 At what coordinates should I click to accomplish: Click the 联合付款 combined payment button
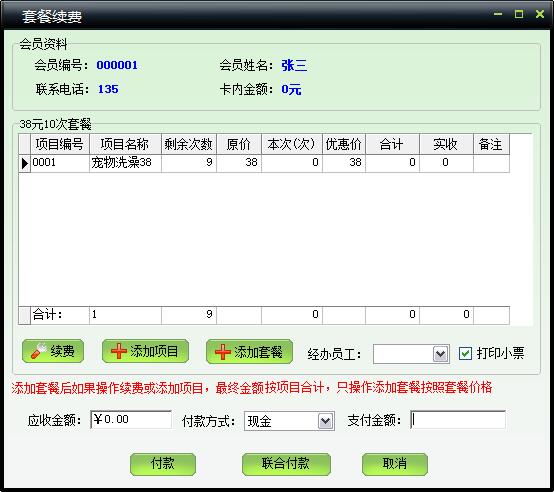(286, 464)
